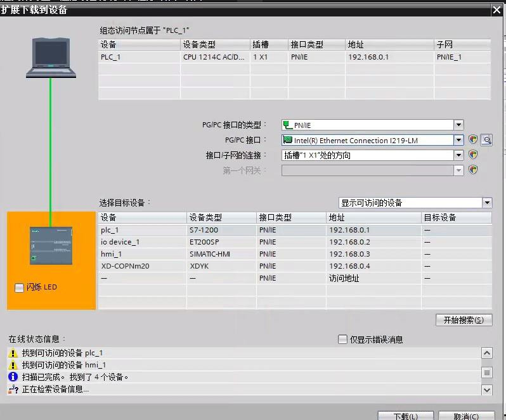Image resolution: width=506 pixels, height=420 pixels.
Task: Click the retrieving device information message
Action: tap(55, 390)
